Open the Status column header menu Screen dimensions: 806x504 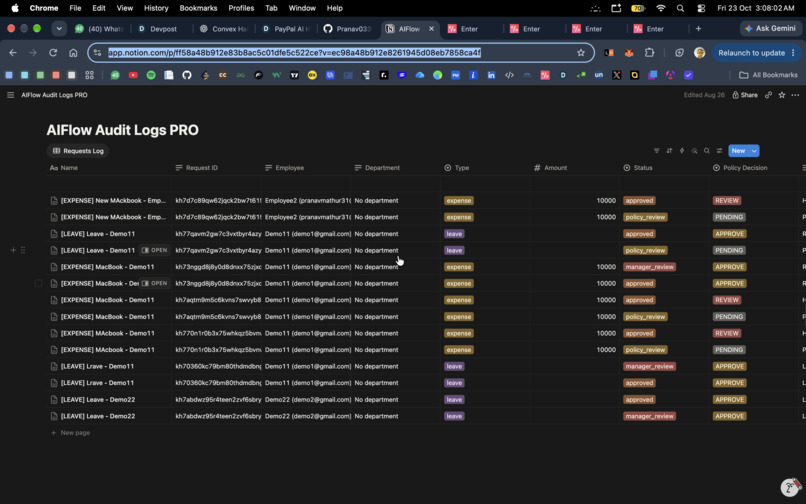(637, 168)
